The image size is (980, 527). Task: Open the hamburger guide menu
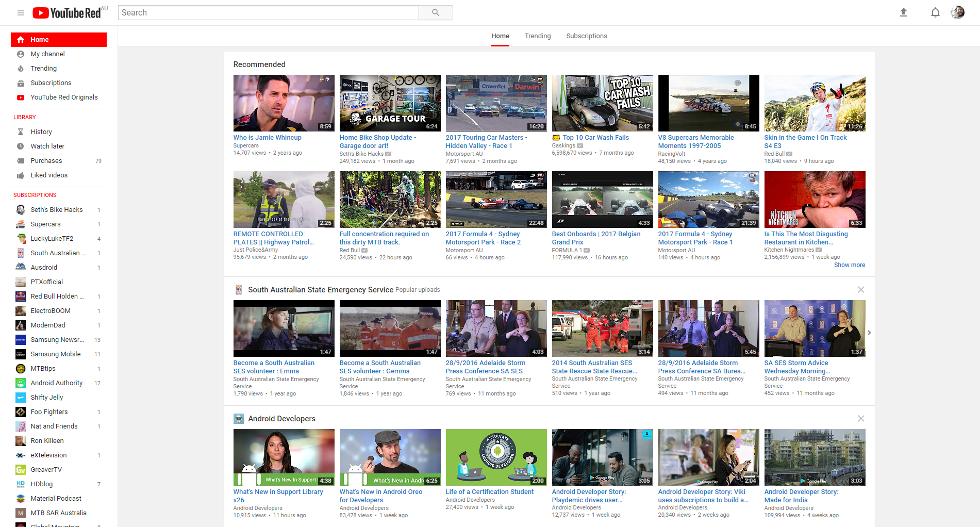[21, 13]
